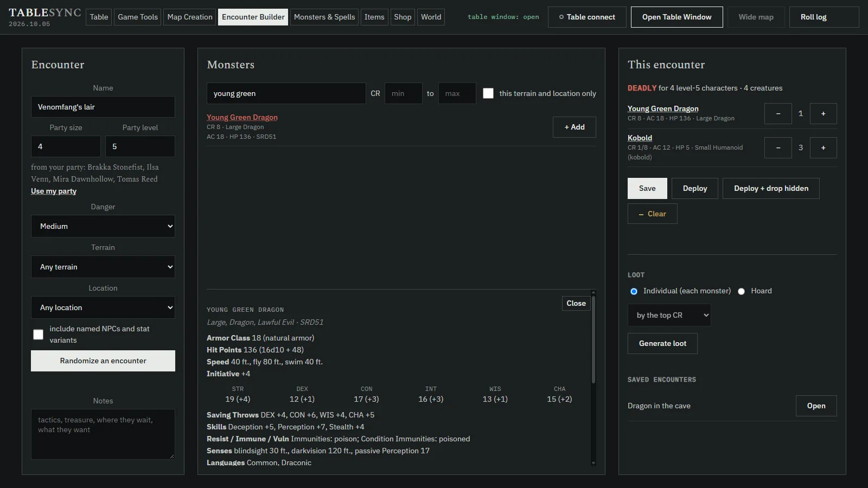The image size is (868, 488).
Task: Save this encounter
Action: pos(647,188)
